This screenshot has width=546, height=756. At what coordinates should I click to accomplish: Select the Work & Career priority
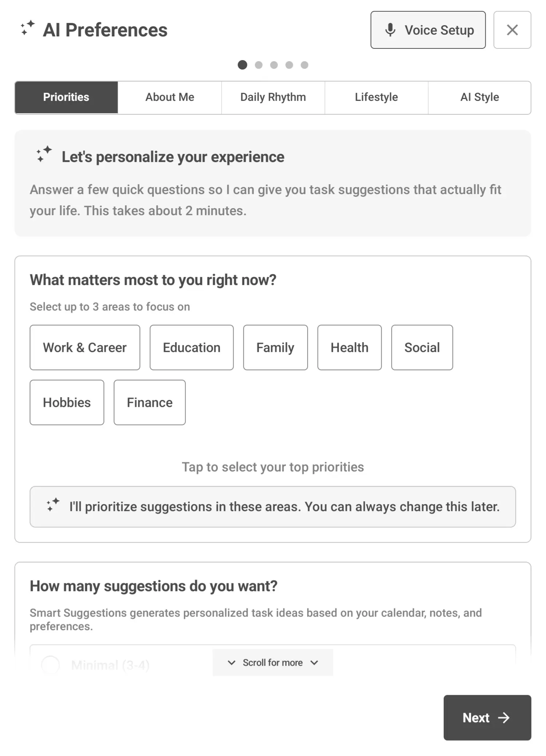(84, 347)
